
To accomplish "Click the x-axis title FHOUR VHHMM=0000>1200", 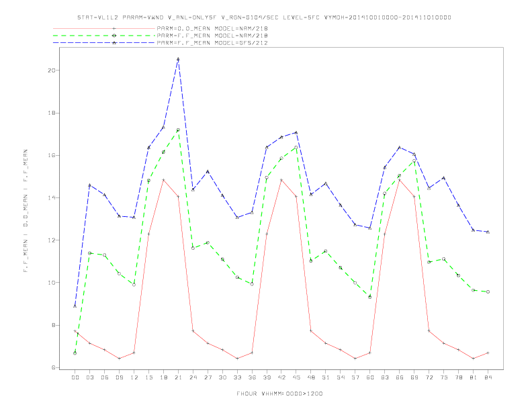I will tap(279, 394).
